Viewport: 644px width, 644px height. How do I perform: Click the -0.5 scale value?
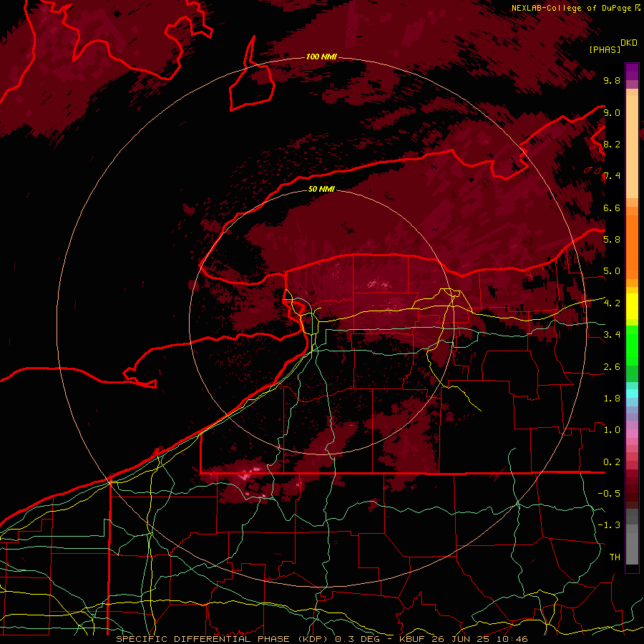click(609, 494)
